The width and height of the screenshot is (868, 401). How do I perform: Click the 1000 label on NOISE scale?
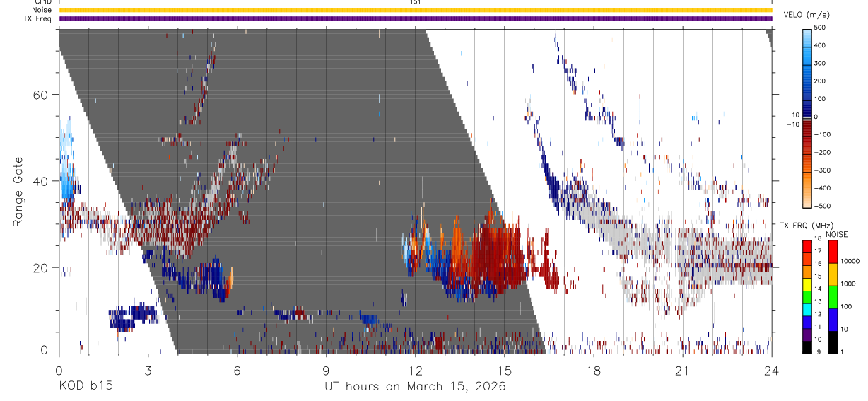click(x=848, y=284)
